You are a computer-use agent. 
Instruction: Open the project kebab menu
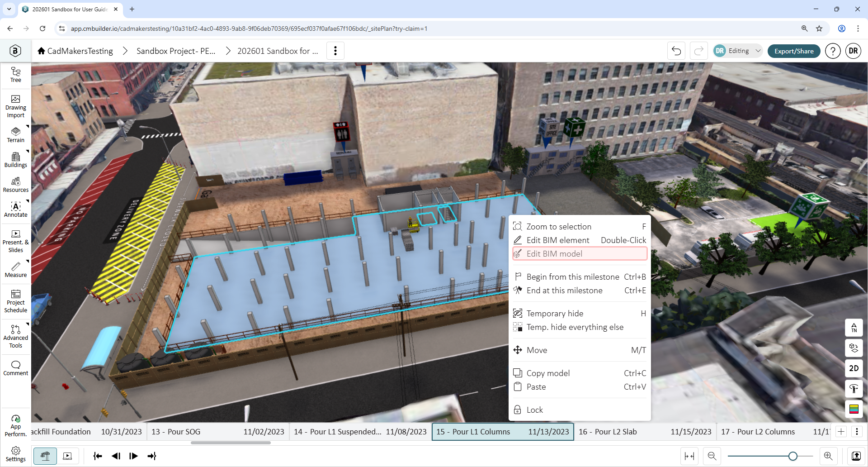click(x=335, y=51)
